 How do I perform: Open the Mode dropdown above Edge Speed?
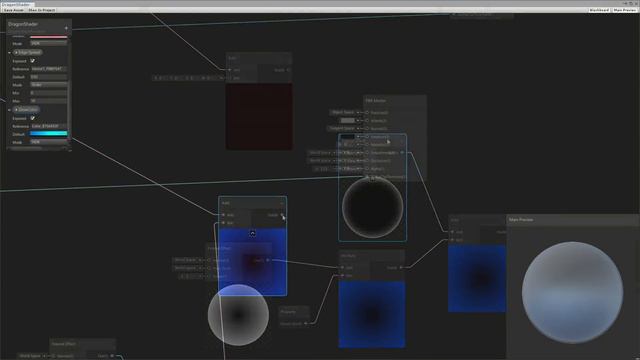point(49,43)
